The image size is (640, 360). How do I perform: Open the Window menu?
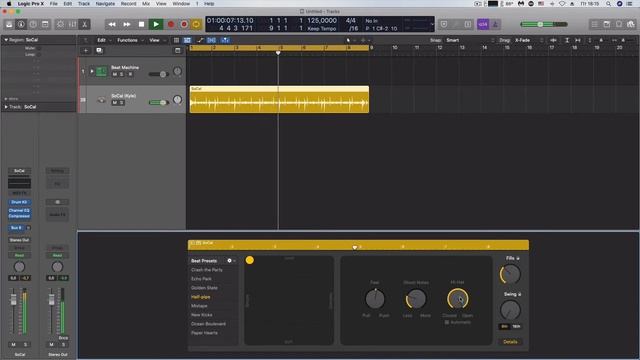pos(181,4)
